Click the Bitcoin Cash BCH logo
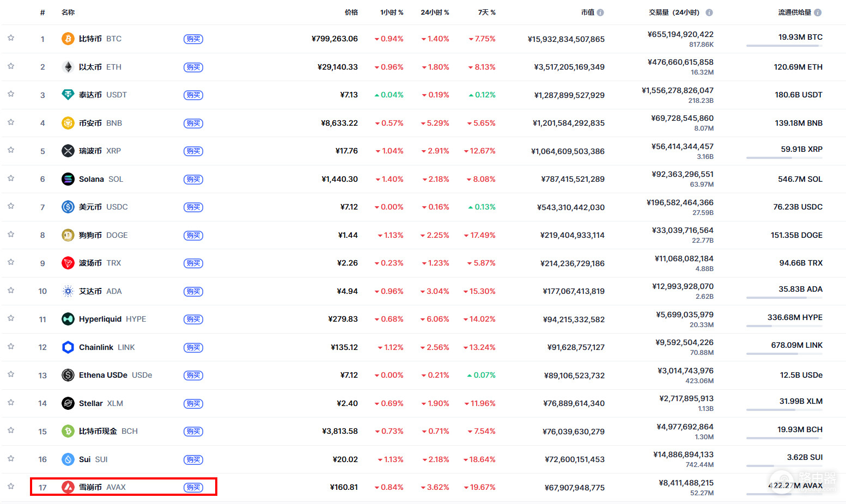This screenshot has width=846, height=504. point(68,431)
